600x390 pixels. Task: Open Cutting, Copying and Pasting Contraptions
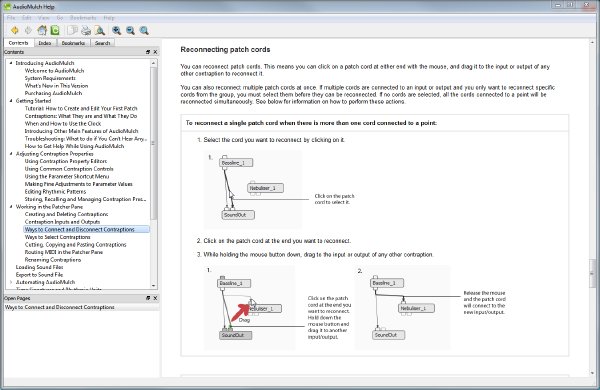75,245
